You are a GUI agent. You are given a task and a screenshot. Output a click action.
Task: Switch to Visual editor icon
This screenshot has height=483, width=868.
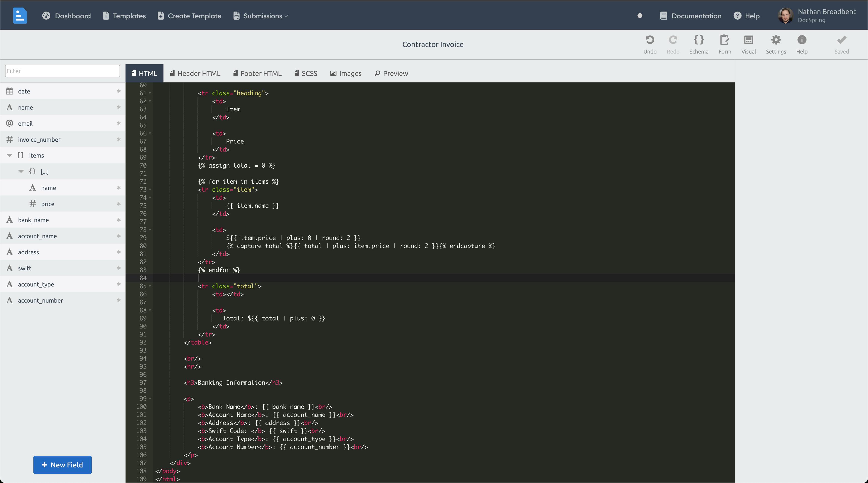click(x=748, y=40)
